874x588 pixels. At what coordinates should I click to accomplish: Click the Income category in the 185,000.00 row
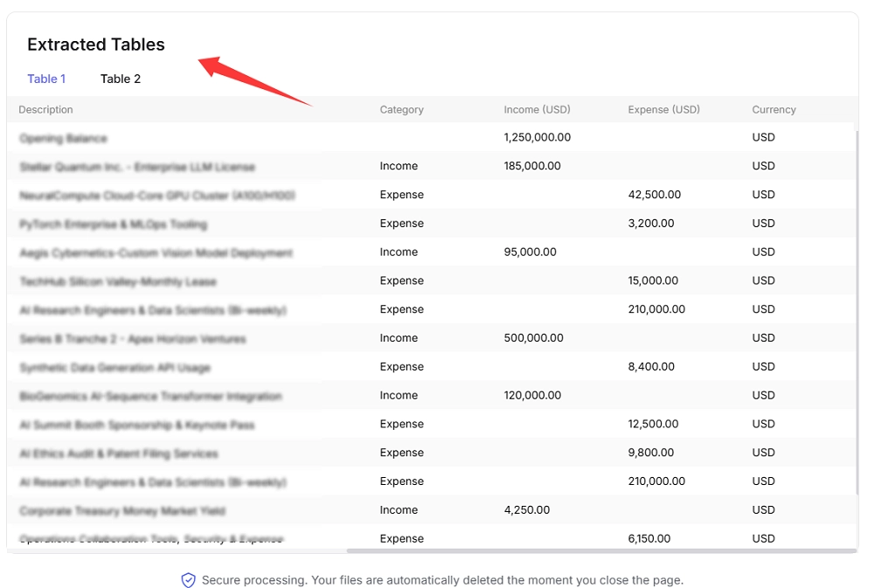tap(399, 165)
